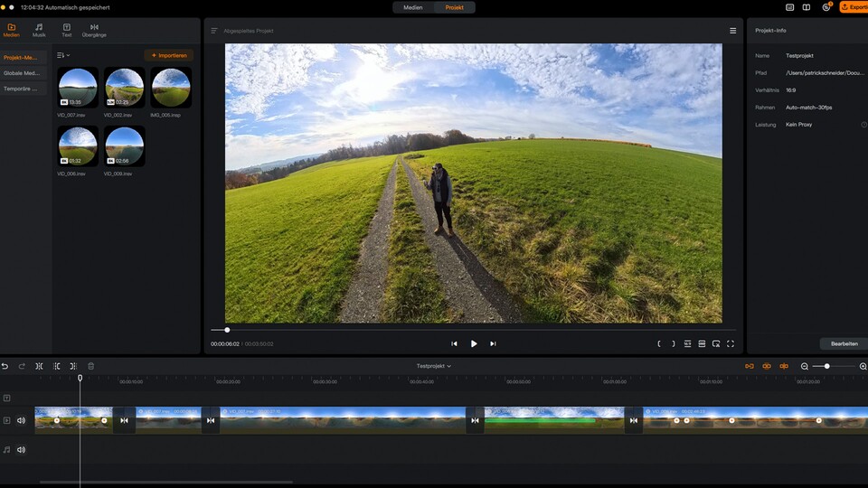
Task: Expand the Testprojekt timeline dropdown
Action: click(434, 366)
